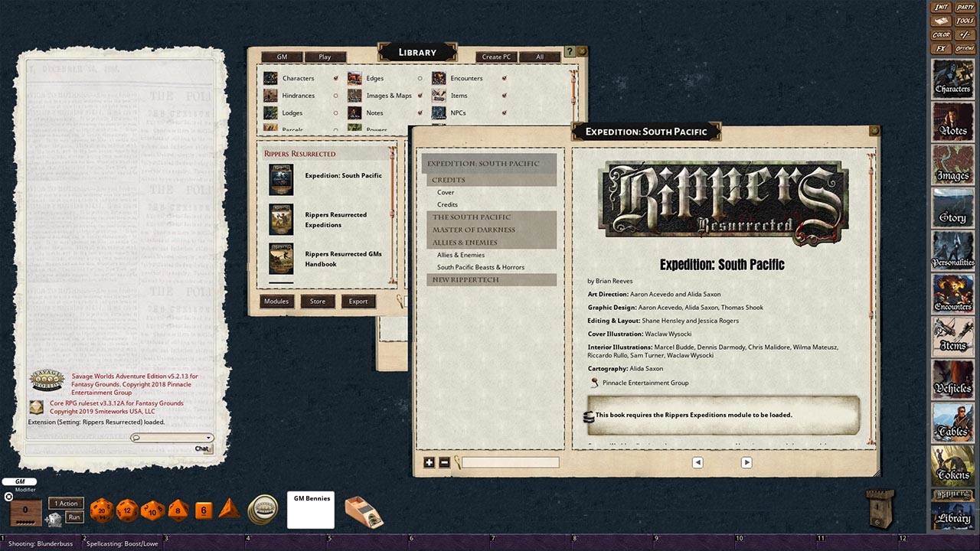This screenshot has height=551, width=980.
Task: Roll the d20 die
Action: pos(100,510)
